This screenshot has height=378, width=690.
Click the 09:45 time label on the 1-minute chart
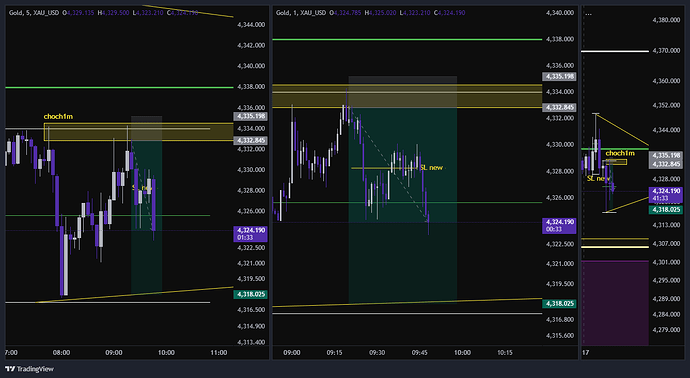pyautogui.click(x=419, y=352)
